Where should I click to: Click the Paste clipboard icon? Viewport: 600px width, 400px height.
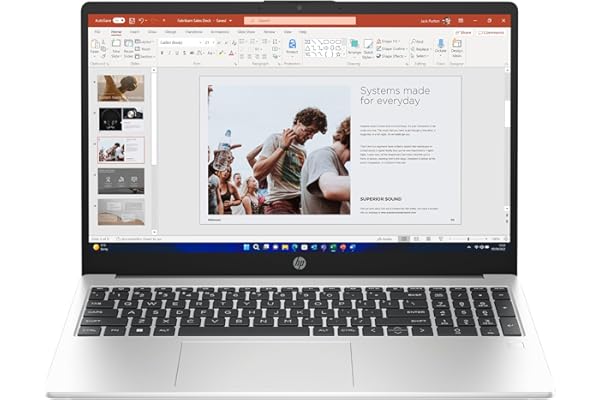click(x=95, y=47)
